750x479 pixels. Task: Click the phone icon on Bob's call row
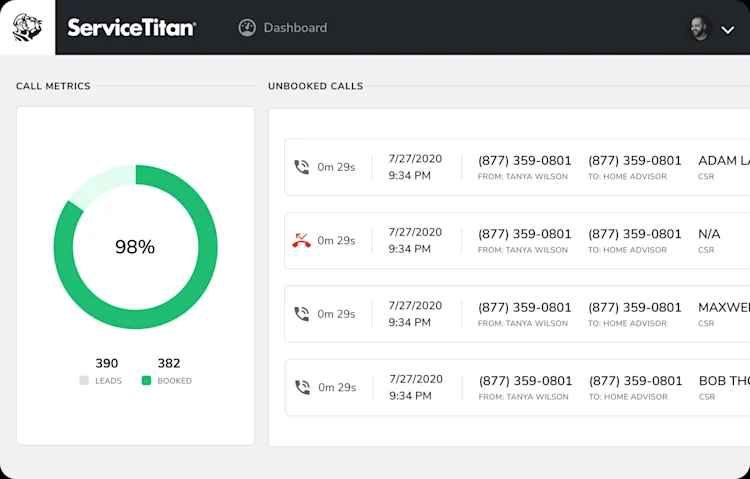302,387
